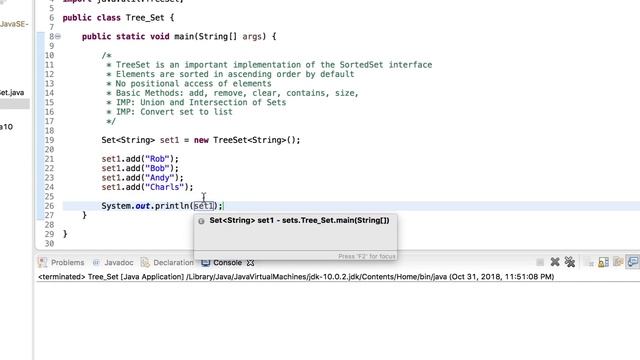Click Remove All Terminated Launches double-X icon
Viewport: 640px width, 360px height.
pos(570,262)
